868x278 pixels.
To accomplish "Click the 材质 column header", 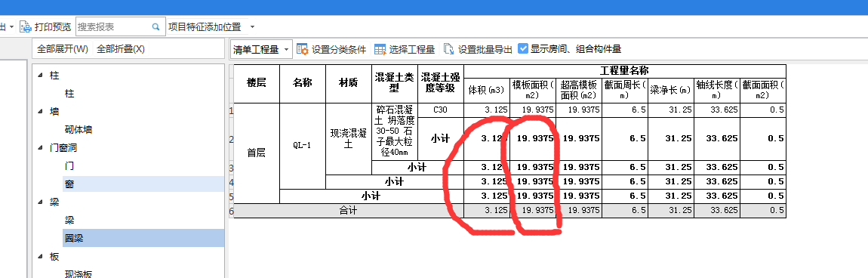I will [x=348, y=83].
